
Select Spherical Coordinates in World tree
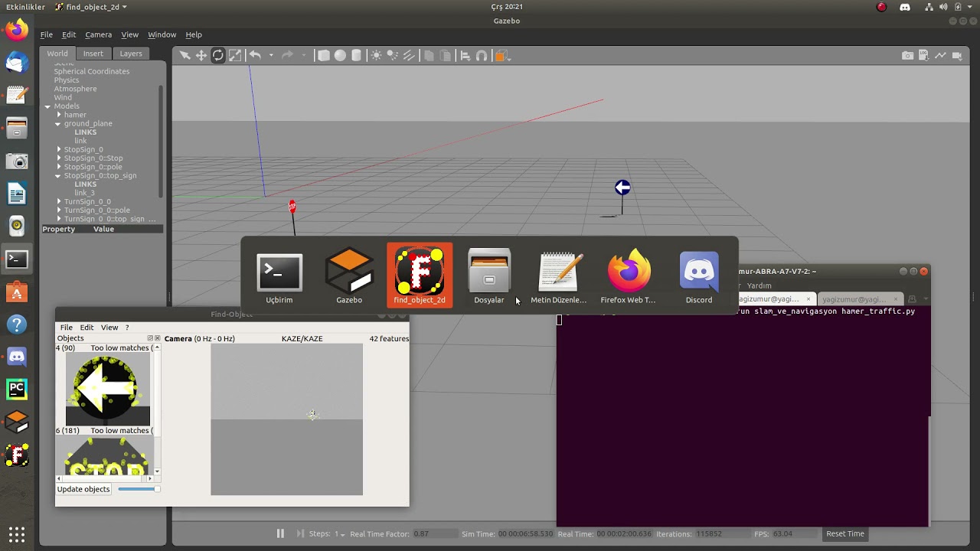(x=91, y=71)
